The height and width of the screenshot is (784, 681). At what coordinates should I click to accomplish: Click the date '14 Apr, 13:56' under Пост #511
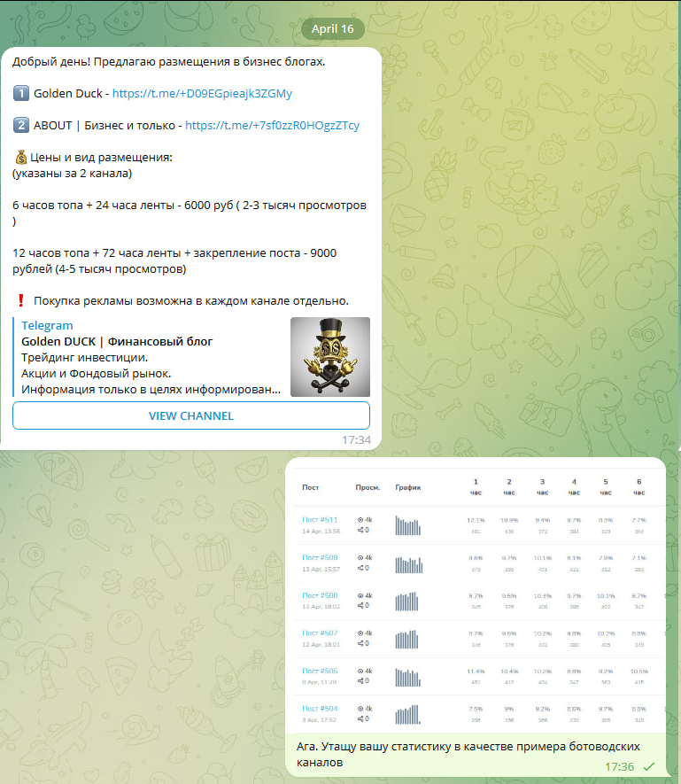coord(321,531)
